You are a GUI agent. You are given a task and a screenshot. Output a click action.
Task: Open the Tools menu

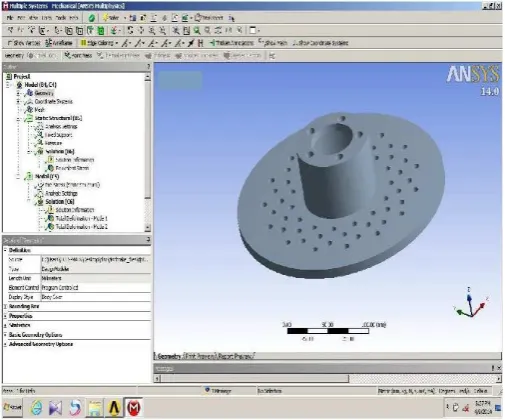click(x=61, y=18)
